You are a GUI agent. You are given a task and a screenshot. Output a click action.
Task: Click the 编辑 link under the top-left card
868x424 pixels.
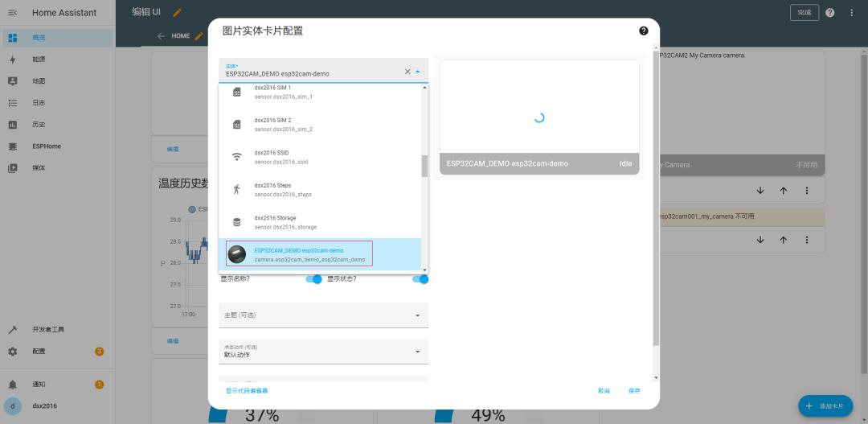pos(173,149)
